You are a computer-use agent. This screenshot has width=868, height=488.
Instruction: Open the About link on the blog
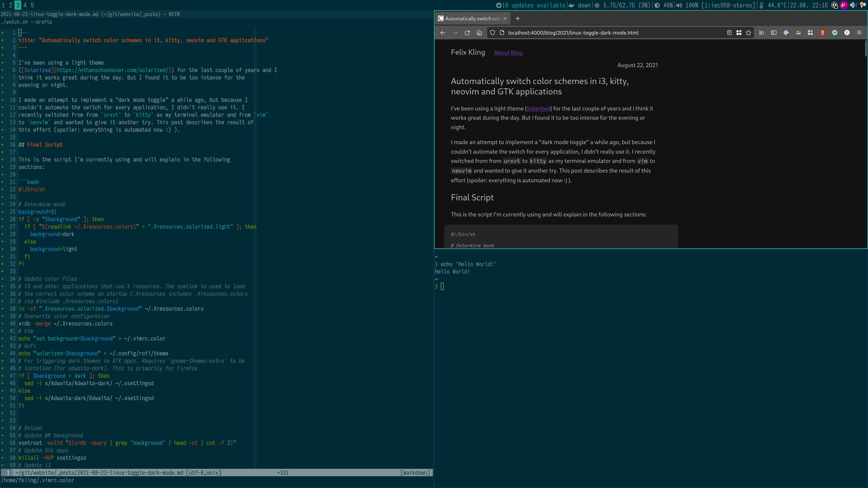tap(501, 53)
